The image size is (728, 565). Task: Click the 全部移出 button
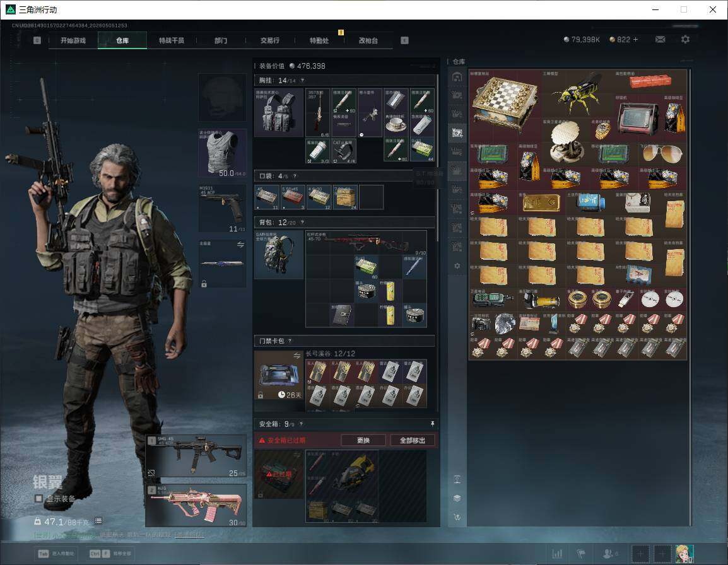[413, 440]
